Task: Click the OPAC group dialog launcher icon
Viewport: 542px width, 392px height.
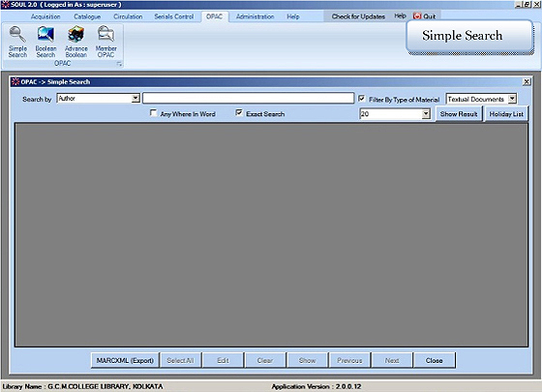Action: click(119, 64)
